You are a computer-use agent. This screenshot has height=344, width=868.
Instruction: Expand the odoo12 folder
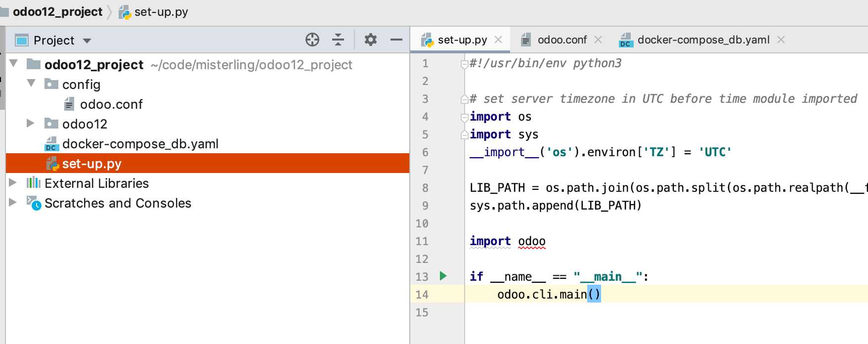point(31,123)
